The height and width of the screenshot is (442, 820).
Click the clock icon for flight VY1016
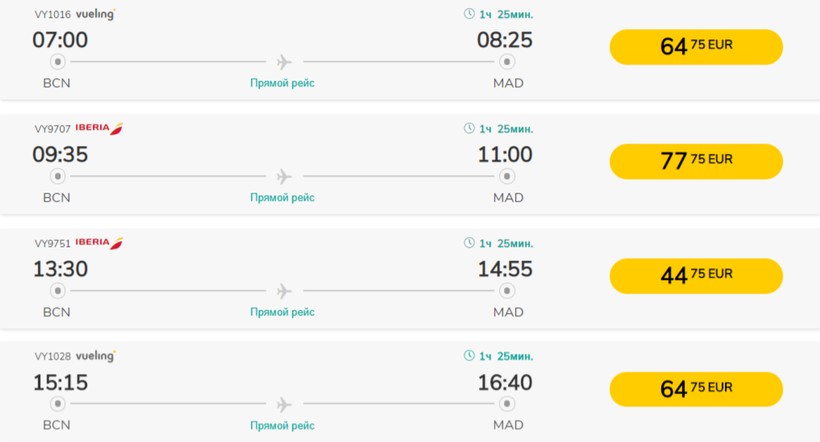(470, 15)
